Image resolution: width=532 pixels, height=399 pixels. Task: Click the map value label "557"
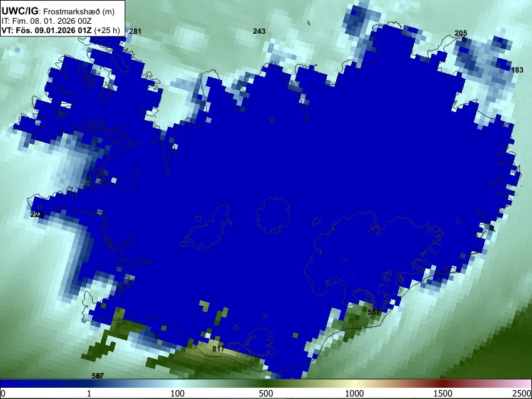point(374,312)
